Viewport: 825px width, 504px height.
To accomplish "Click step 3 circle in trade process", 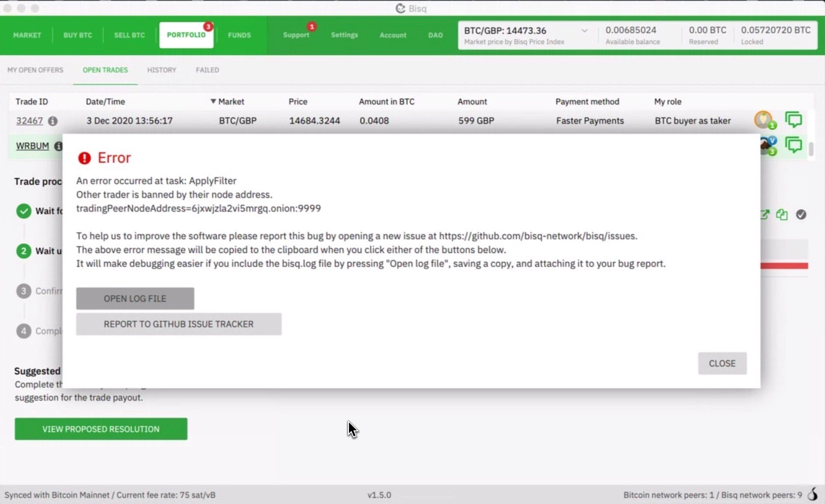I will (x=24, y=291).
